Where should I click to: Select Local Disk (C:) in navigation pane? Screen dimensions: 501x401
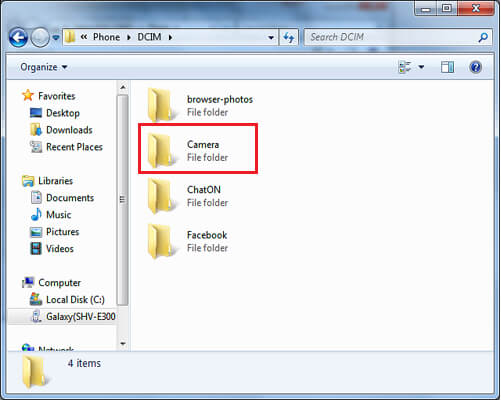(75, 299)
